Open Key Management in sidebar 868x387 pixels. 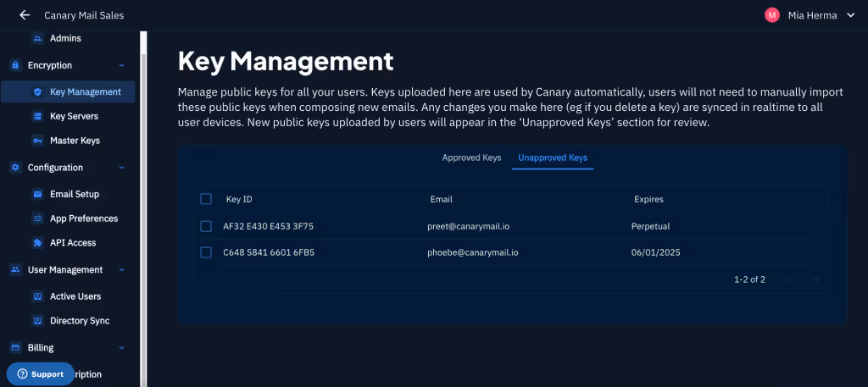pos(68,91)
